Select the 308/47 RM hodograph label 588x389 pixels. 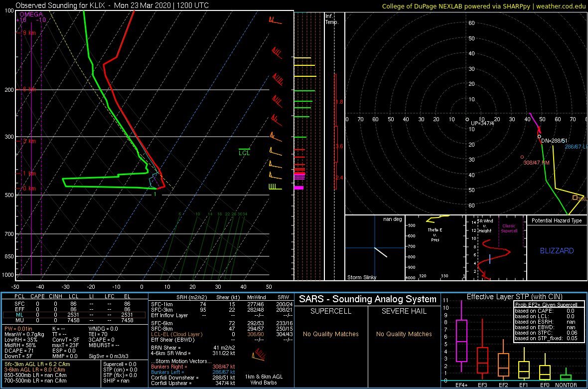click(537, 163)
